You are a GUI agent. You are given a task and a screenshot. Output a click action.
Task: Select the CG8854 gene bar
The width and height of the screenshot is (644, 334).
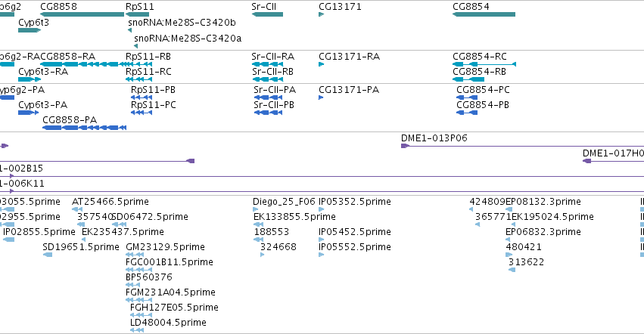[484, 14]
